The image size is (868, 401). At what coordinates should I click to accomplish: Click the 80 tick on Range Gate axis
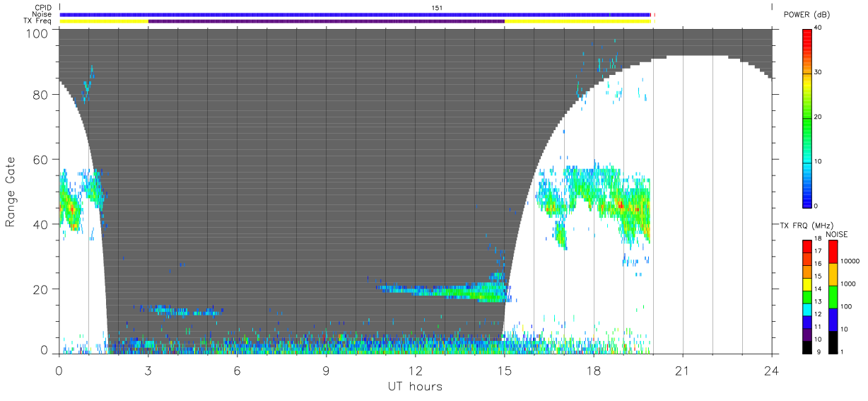point(40,94)
